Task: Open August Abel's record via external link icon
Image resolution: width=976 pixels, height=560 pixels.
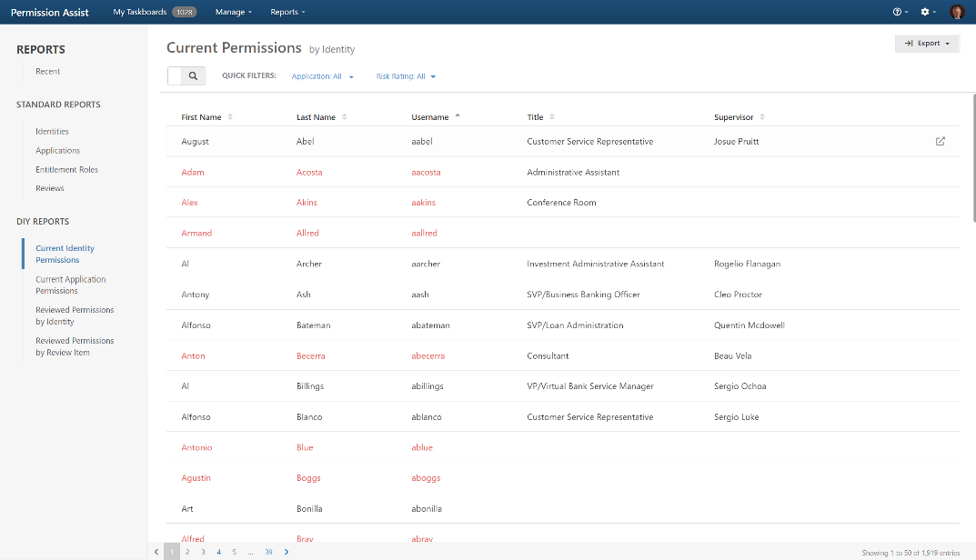Action: (x=940, y=142)
